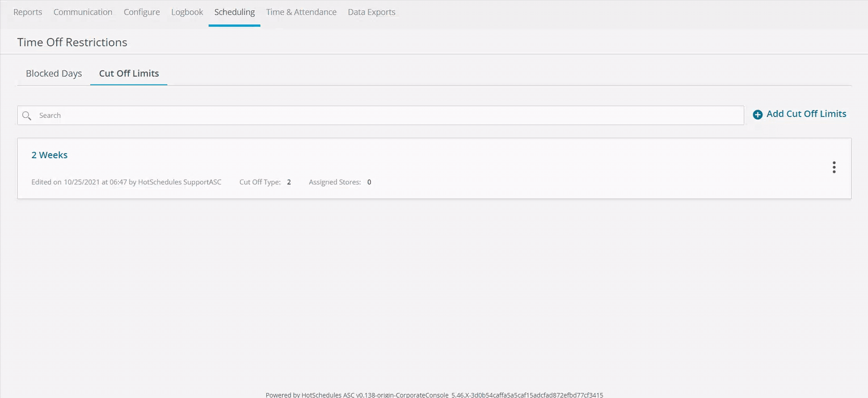Open the three-dot menu for 2 Weeks
The image size is (868, 398).
point(833,167)
